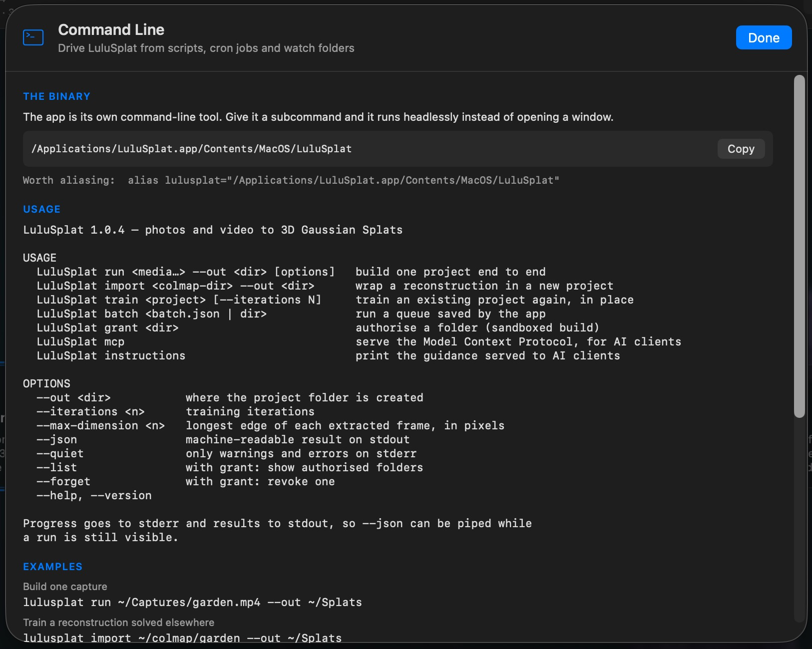Click "machine-readable result on stdout" description
The width and height of the screenshot is (812, 649).
(x=298, y=439)
